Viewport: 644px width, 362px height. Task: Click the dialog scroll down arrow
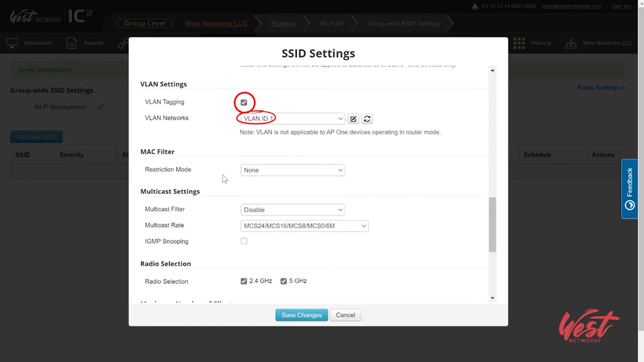(x=492, y=298)
